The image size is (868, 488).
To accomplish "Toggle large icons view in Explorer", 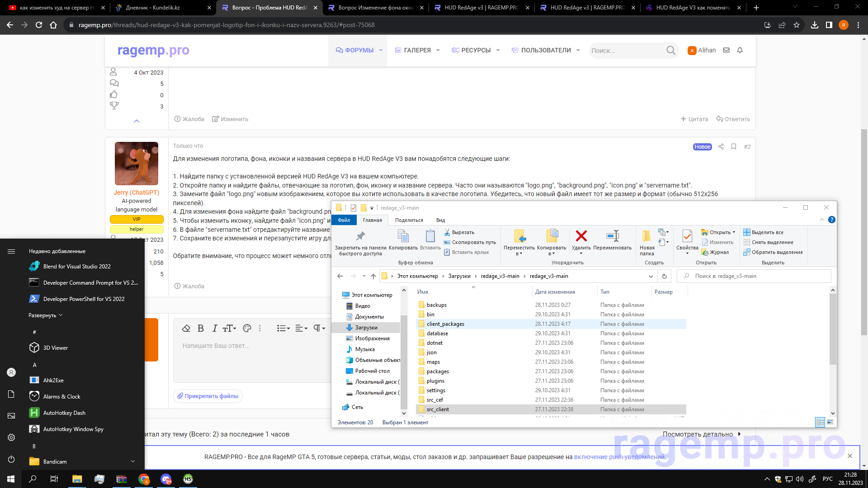I will tap(830, 422).
